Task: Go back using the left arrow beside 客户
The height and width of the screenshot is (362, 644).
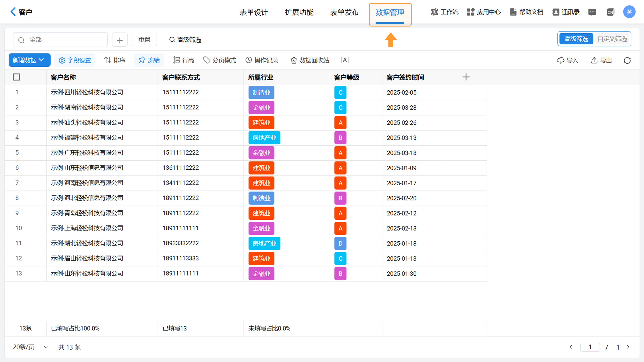Action: (13, 12)
